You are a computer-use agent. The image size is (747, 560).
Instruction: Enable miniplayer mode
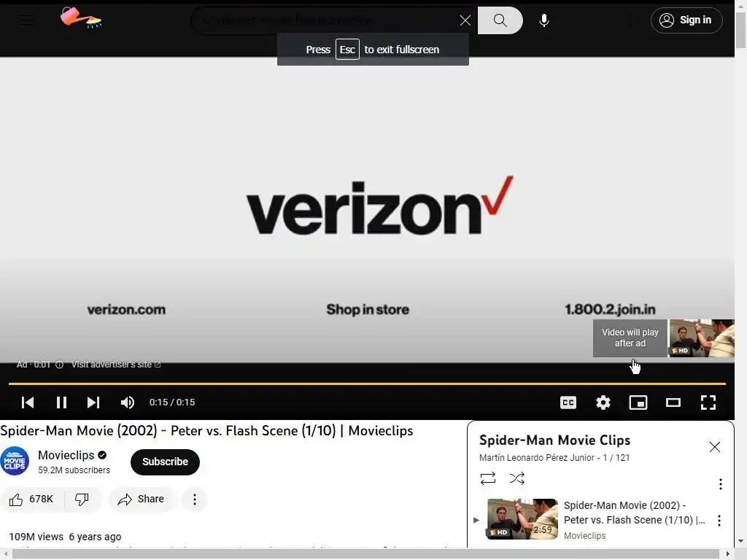click(638, 402)
